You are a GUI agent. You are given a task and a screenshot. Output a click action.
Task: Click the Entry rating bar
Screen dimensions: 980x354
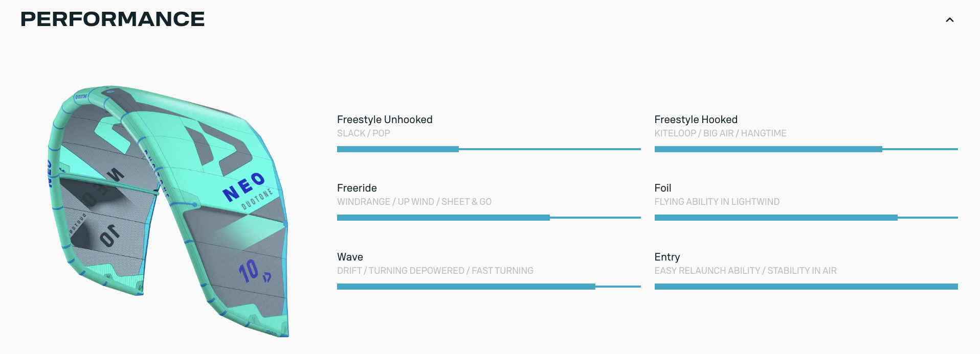pyautogui.click(x=806, y=287)
